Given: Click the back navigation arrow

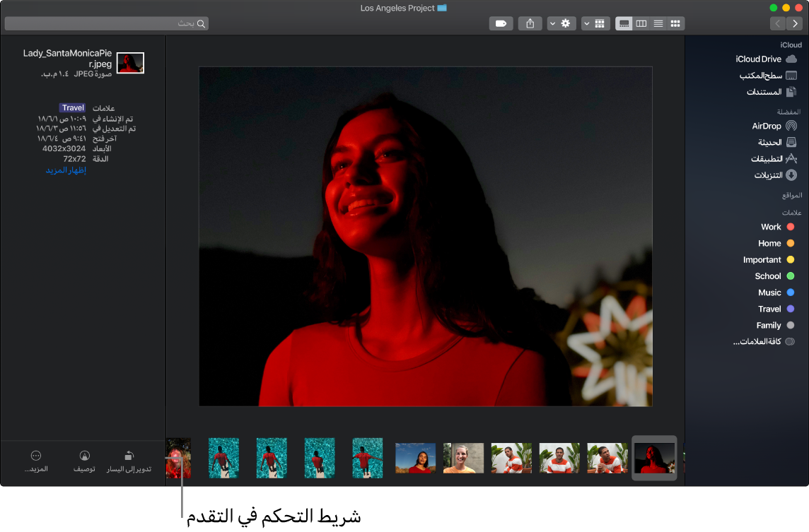Looking at the screenshot, I should pos(795,23).
